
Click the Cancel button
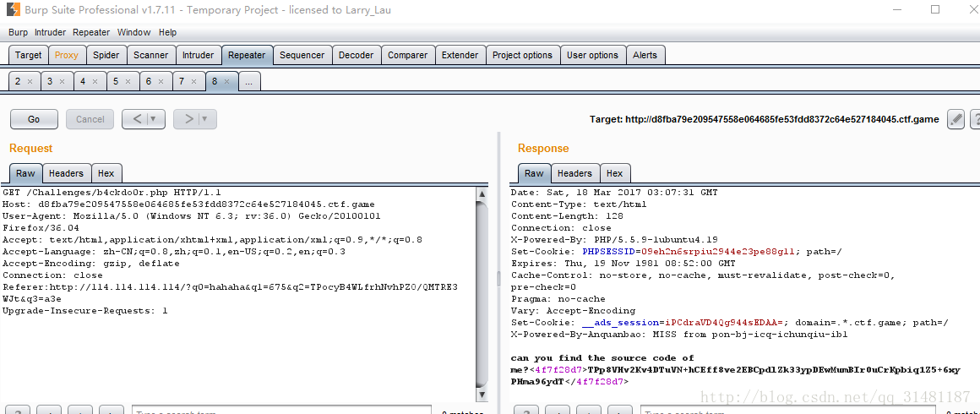(x=90, y=119)
